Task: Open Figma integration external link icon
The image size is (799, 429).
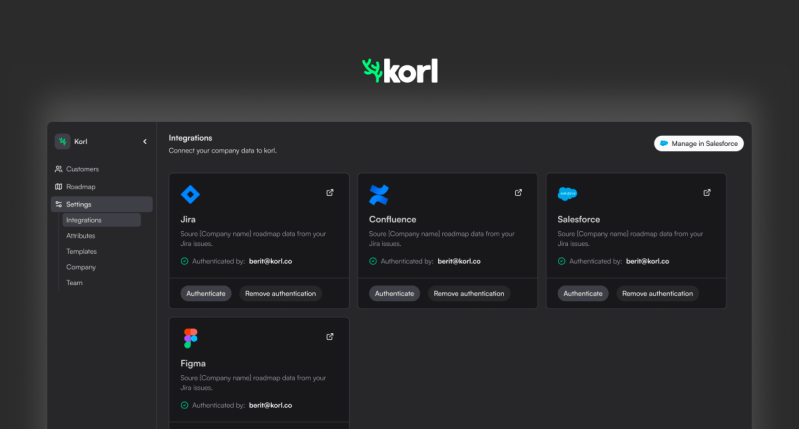Action: pos(330,336)
